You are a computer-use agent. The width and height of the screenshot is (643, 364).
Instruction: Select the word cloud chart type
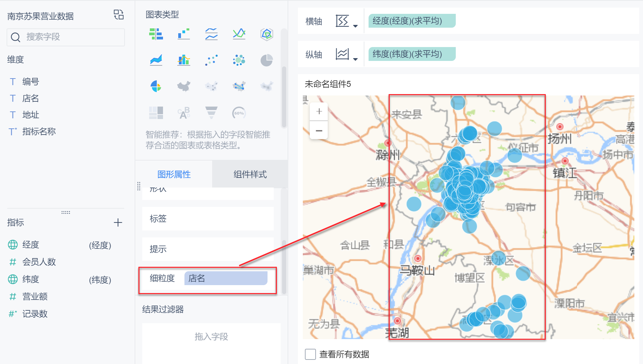click(x=184, y=112)
